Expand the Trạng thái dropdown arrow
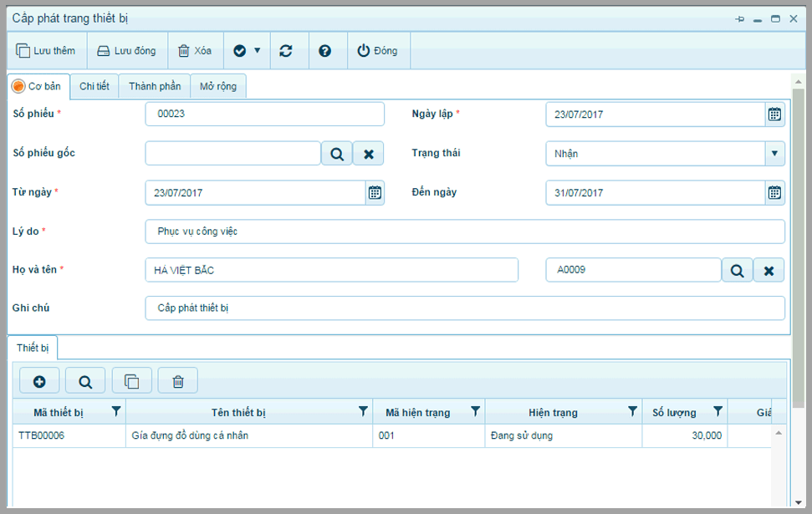The image size is (812, 514). [x=774, y=154]
